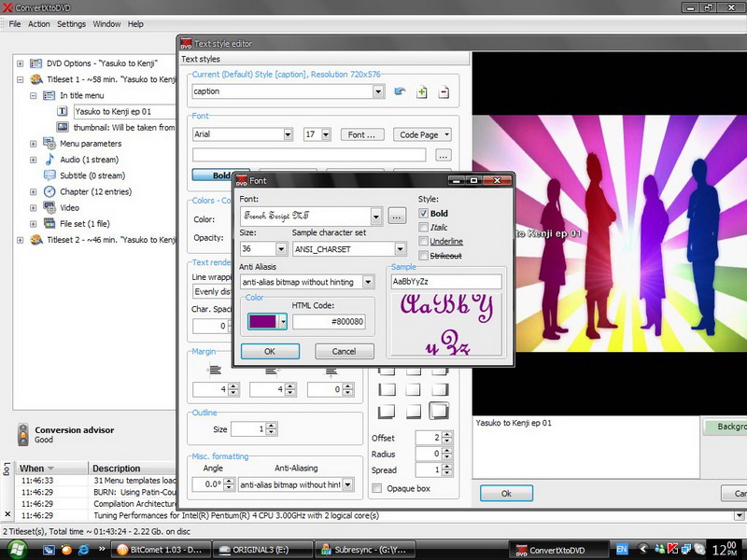Select the selected bottom-right shadow direction box

439,411
